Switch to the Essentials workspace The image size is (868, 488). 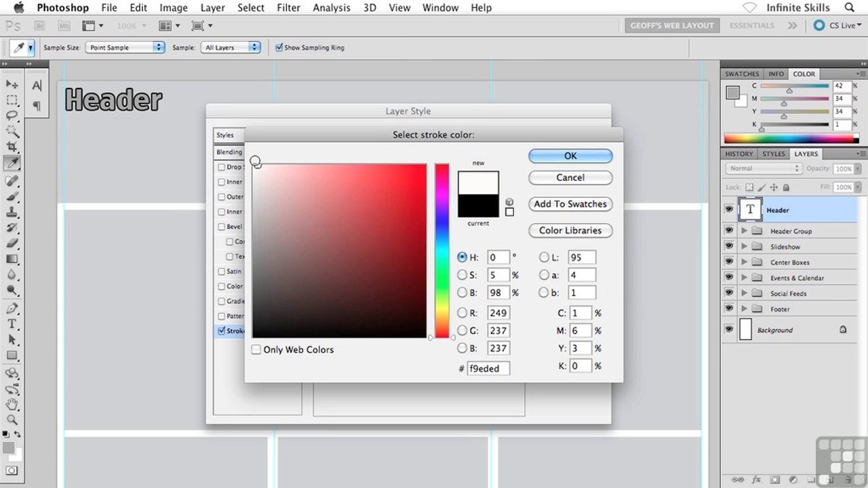(x=751, y=26)
